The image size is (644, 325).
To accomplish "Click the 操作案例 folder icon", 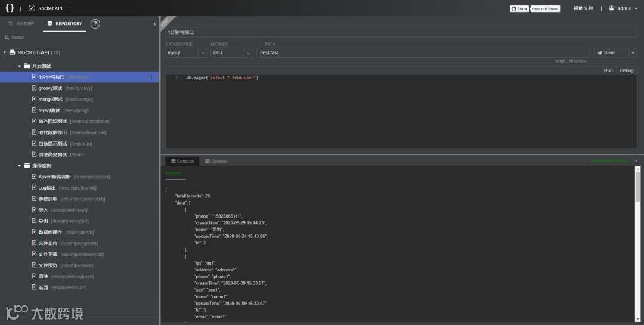I will 27,166.
